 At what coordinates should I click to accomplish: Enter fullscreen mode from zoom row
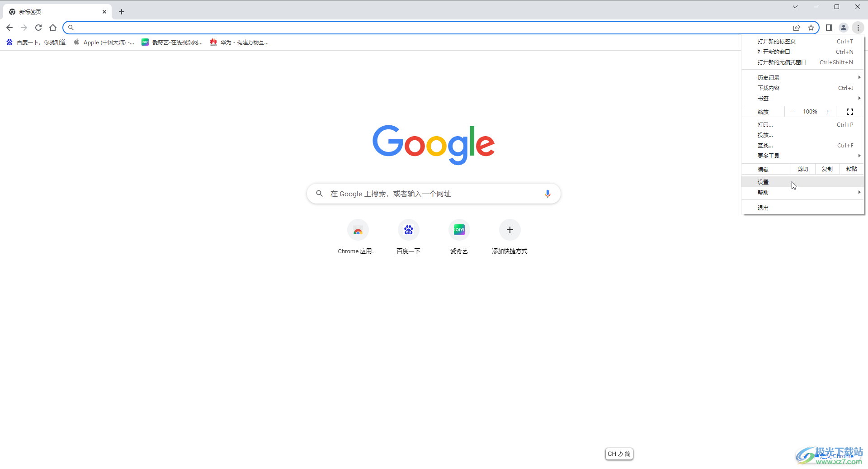850,112
